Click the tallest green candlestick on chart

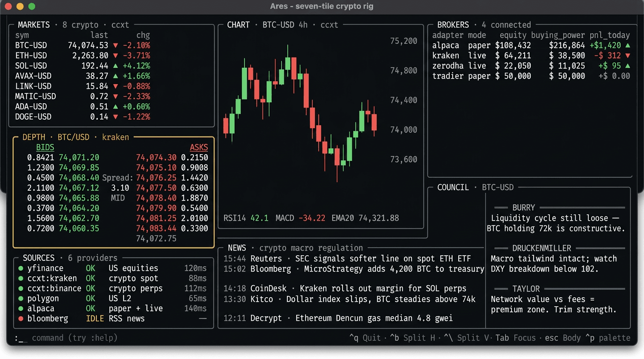click(244, 84)
